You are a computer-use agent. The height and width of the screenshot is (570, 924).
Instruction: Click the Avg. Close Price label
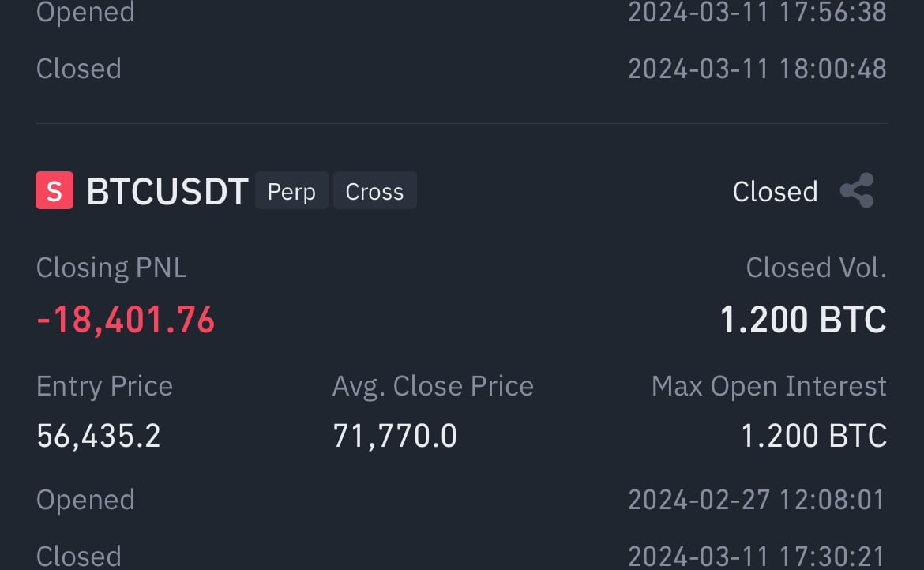[x=433, y=386]
